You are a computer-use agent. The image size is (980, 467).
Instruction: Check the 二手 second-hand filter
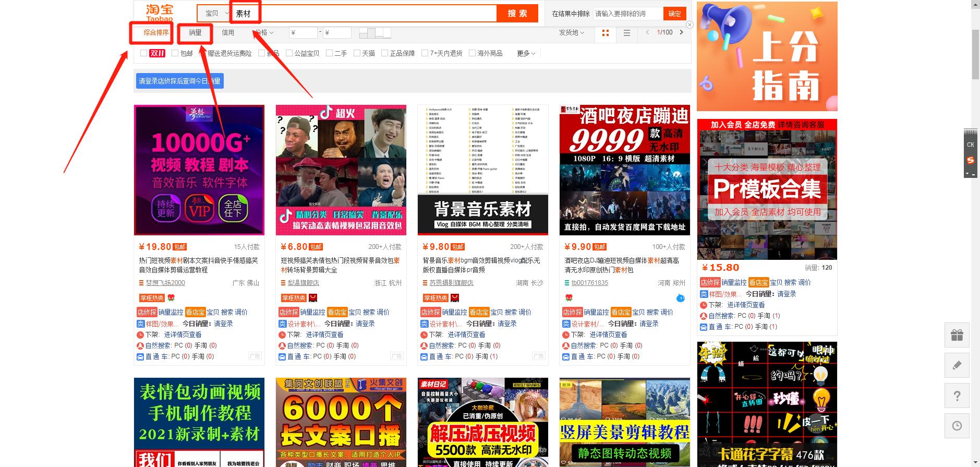[329, 53]
